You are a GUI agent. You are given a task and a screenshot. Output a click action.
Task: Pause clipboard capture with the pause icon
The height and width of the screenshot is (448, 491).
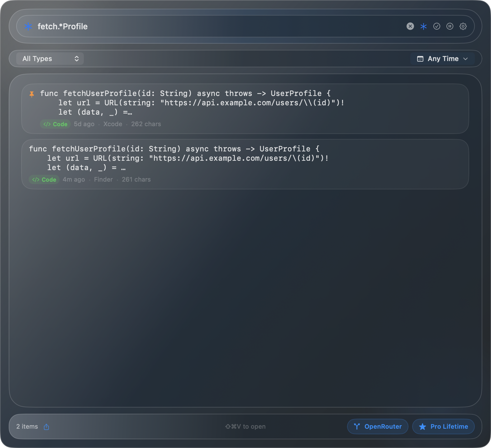coord(450,26)
